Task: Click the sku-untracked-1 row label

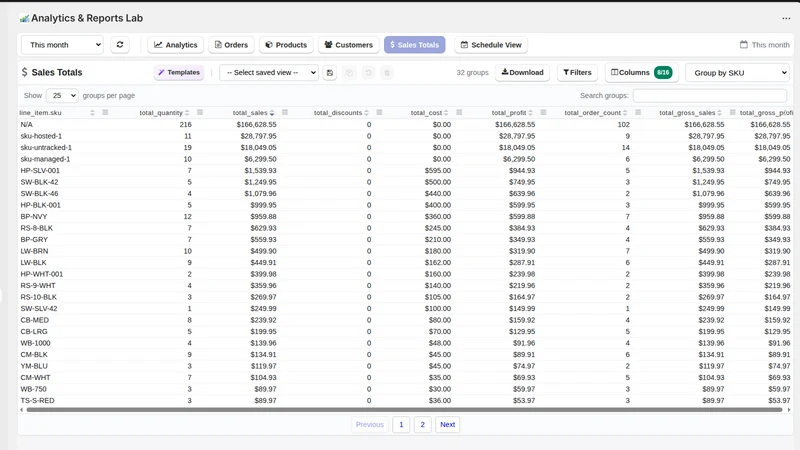Action: [x=46, y=147]
